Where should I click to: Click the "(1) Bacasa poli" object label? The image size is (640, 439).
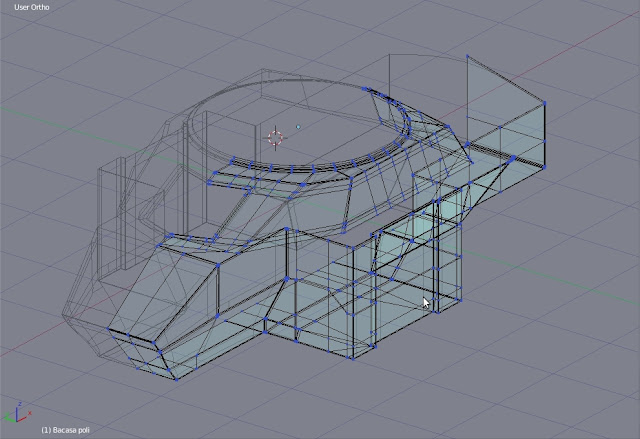point(65,430)
